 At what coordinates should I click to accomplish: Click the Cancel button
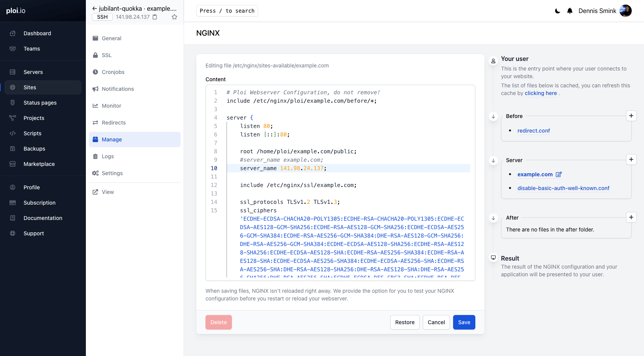[436, 322]
